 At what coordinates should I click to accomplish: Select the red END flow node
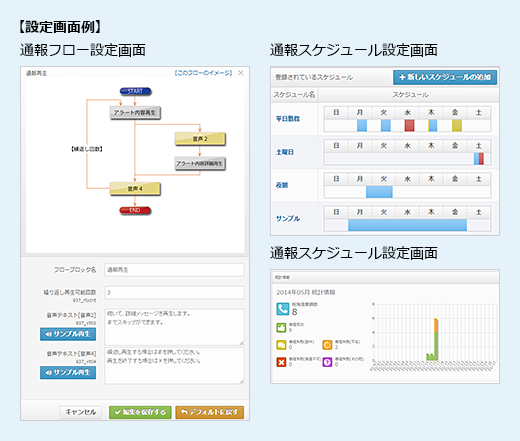[x=135, y=210]
